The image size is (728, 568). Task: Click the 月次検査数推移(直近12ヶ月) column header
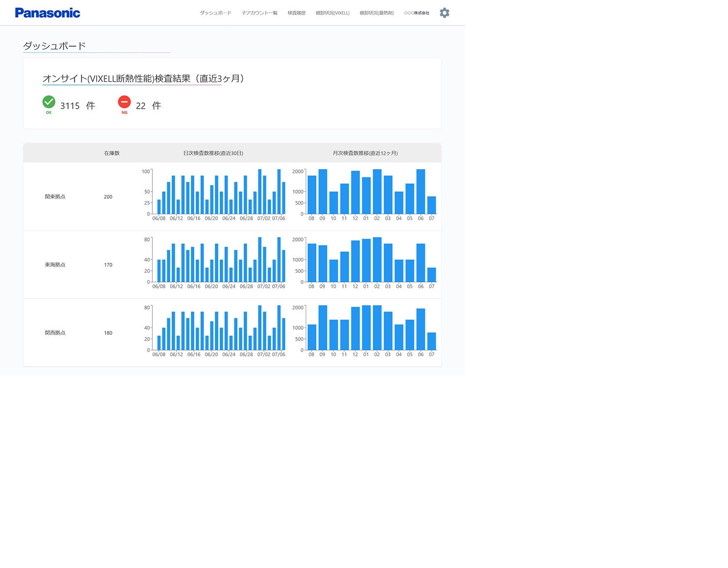pos(365,153)
